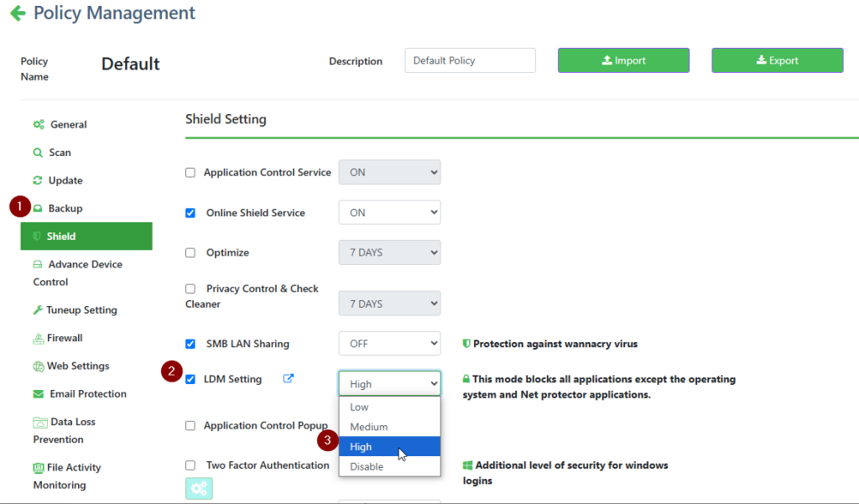This screenshot has height=504, width=859.
Task: Click the Update refresh icon in sidebar
Action: (x=38, y=180)
